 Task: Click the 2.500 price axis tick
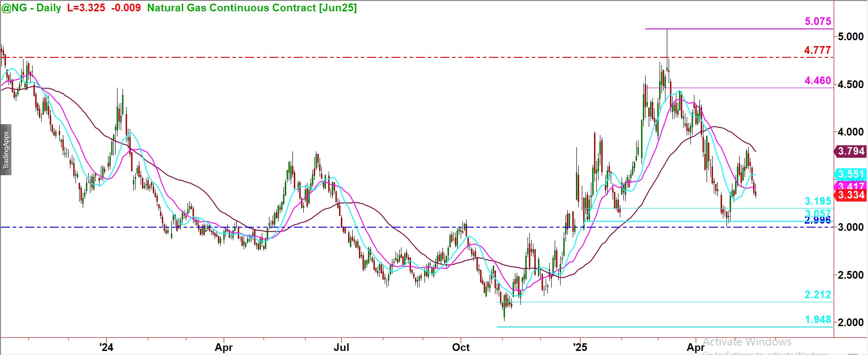850,275
